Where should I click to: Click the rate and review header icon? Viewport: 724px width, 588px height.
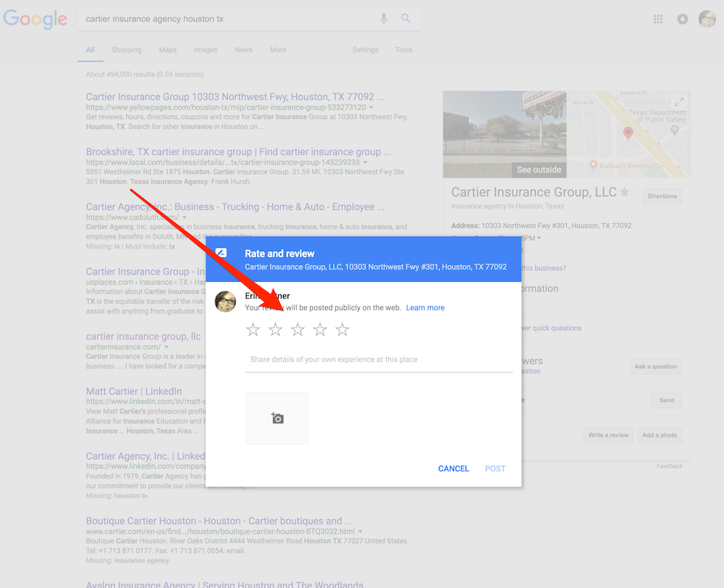(221, 253)
